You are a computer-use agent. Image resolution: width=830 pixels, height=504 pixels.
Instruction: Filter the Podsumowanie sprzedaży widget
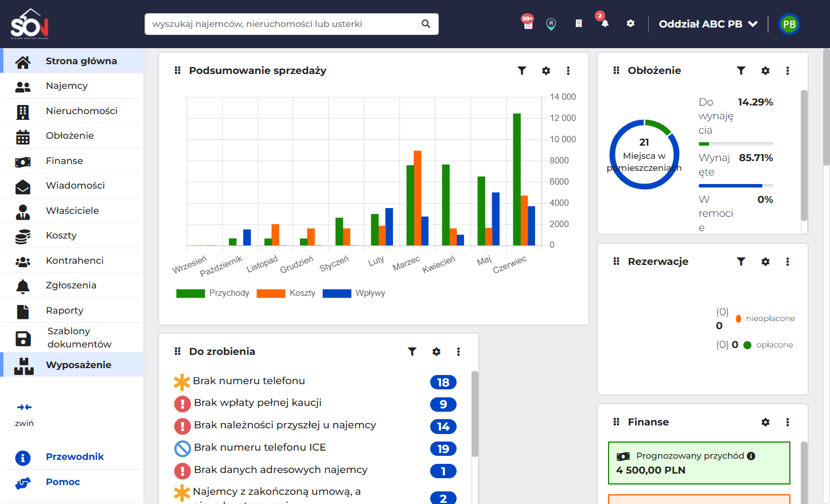pyautogui.click(x=522, y=71)
